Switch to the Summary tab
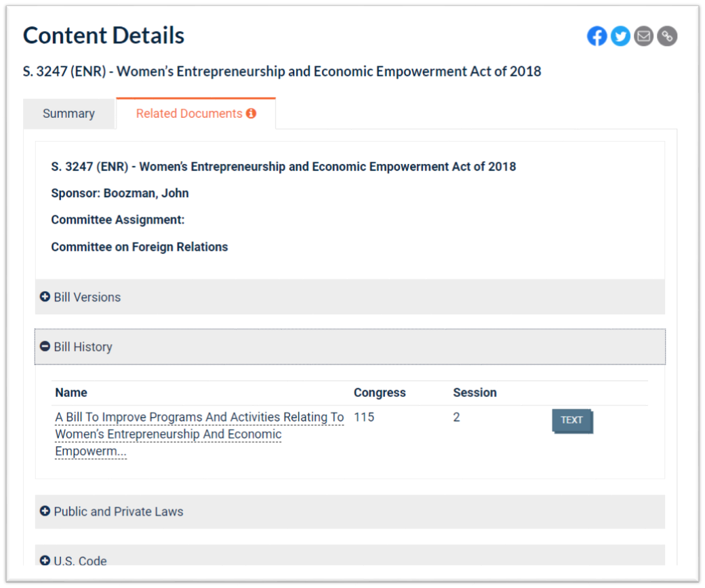This screenshot has height=588, width=705. click(x=68, y=114)
